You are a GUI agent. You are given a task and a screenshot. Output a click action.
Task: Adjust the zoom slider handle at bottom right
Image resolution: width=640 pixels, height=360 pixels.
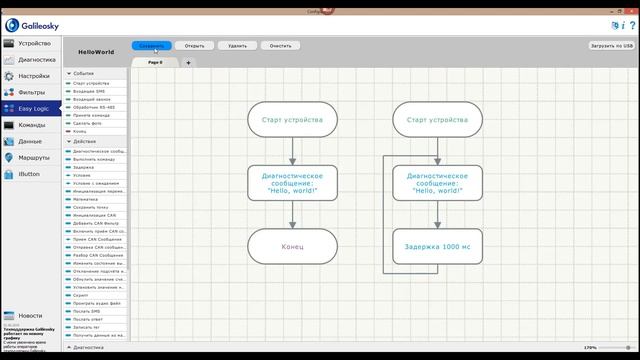tap(628, 348)
